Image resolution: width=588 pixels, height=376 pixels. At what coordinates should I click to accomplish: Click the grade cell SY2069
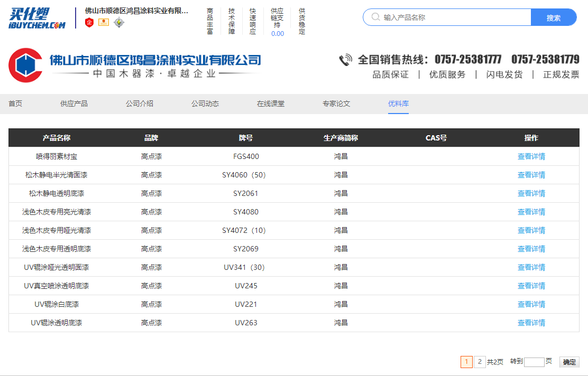click(246, 249)
